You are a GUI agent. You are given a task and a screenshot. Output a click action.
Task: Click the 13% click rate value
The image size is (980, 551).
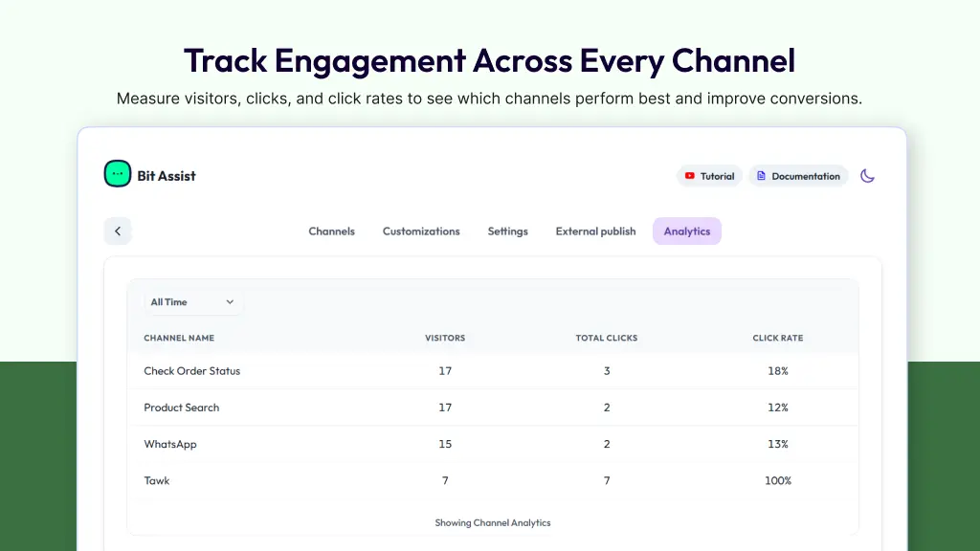[x=777, y=444]
